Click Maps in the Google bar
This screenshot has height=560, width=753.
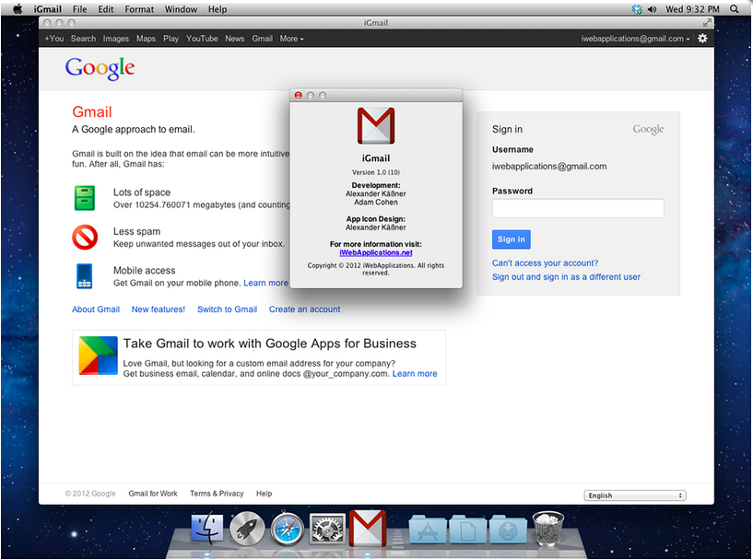[146, 39]
